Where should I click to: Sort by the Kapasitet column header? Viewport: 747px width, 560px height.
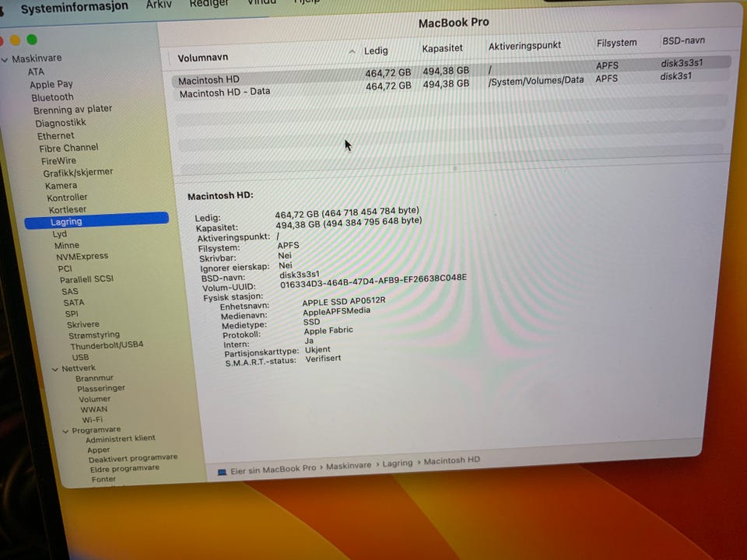tap(442, 48)
